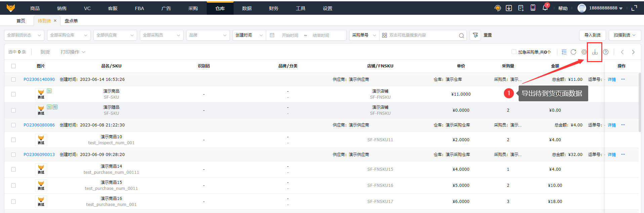
Task: Toggle fullscreen expand icon
Action: [x=634, y=8]
